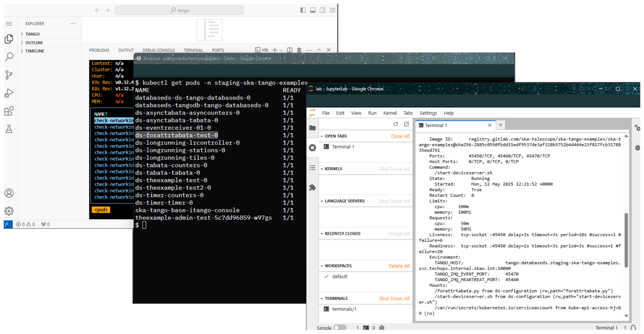Screen dimensions: 644x334
Task: Select ds-forattrtabata-test-0 in the Coder terminal
Action: (176, 135)
